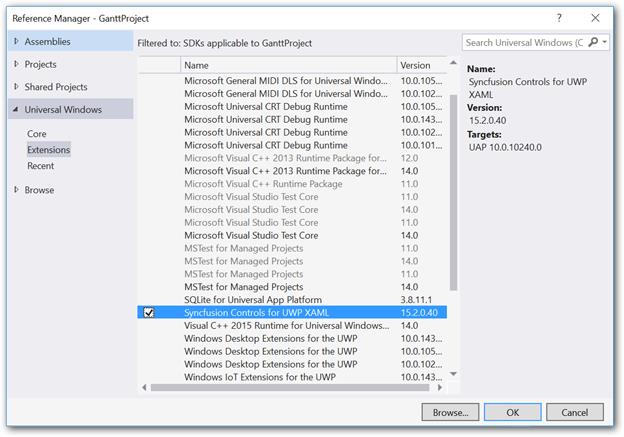Viewport: 624px width, 437px height.
Task: Click vertical scrollbar down arrow
Action: 453,374
